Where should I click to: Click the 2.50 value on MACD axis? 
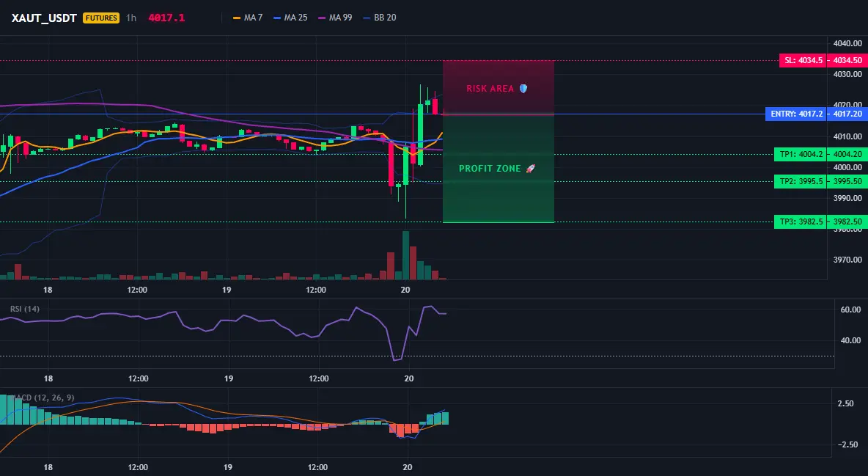coord(845,404)
